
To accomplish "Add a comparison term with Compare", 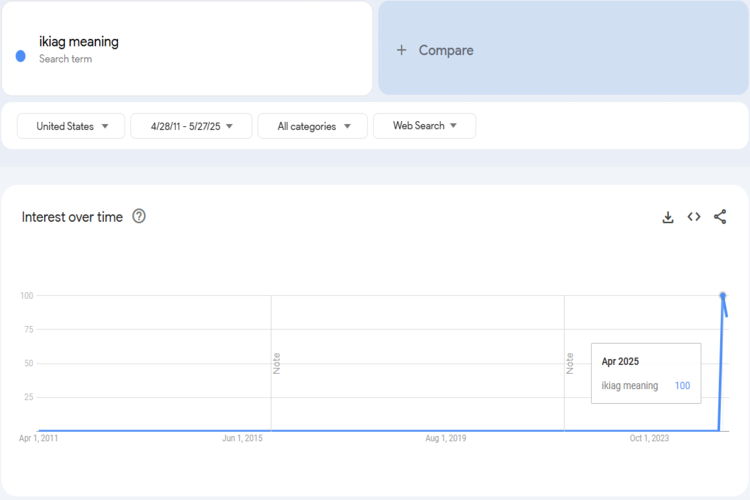I will tap(563, 48).
